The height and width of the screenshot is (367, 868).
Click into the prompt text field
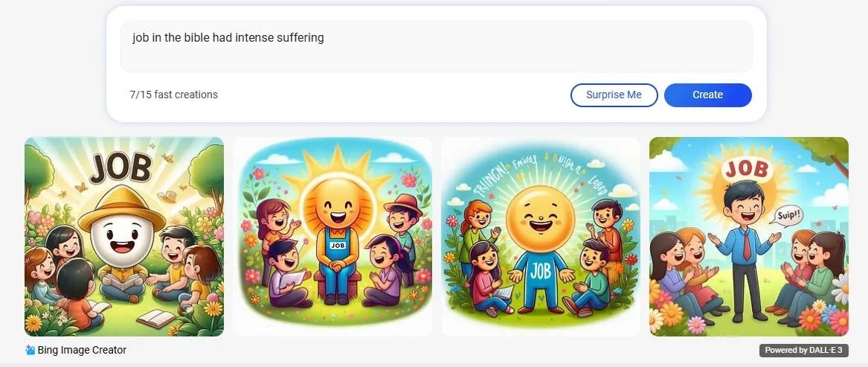[x=436, y=47]
